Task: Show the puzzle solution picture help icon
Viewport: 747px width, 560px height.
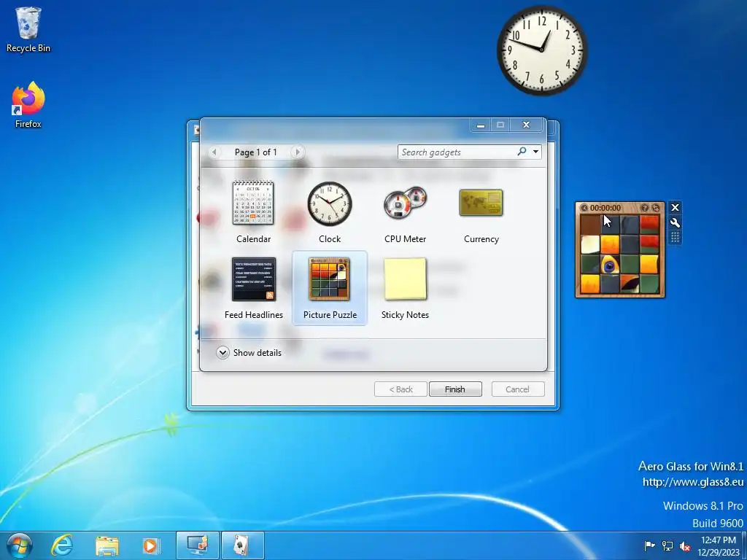Action: tap(645, 208)
